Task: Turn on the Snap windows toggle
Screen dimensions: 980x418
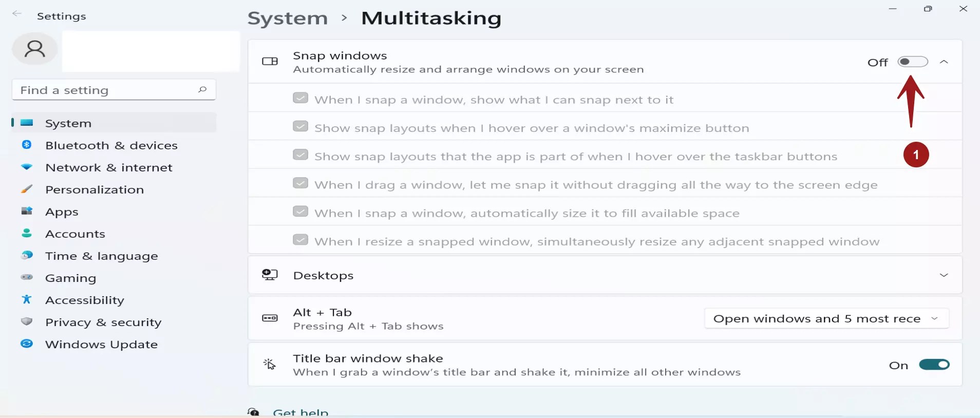Action: pyautogui.click(x=913, y=62)
